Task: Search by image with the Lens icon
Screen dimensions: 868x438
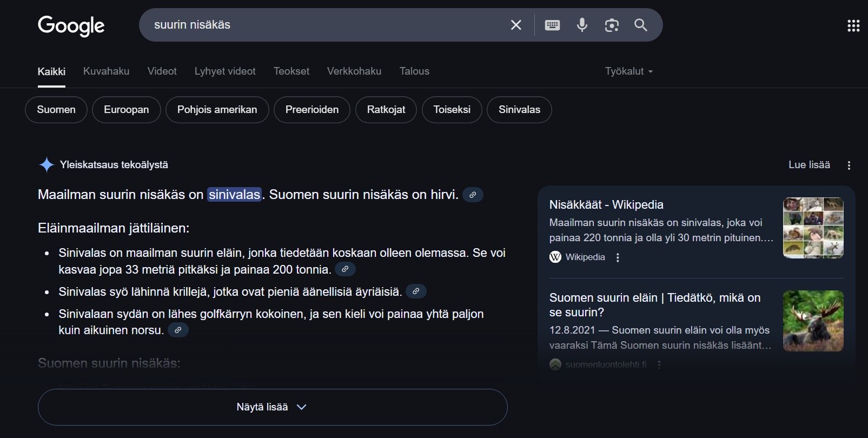Action: click(x=612, y=25)
